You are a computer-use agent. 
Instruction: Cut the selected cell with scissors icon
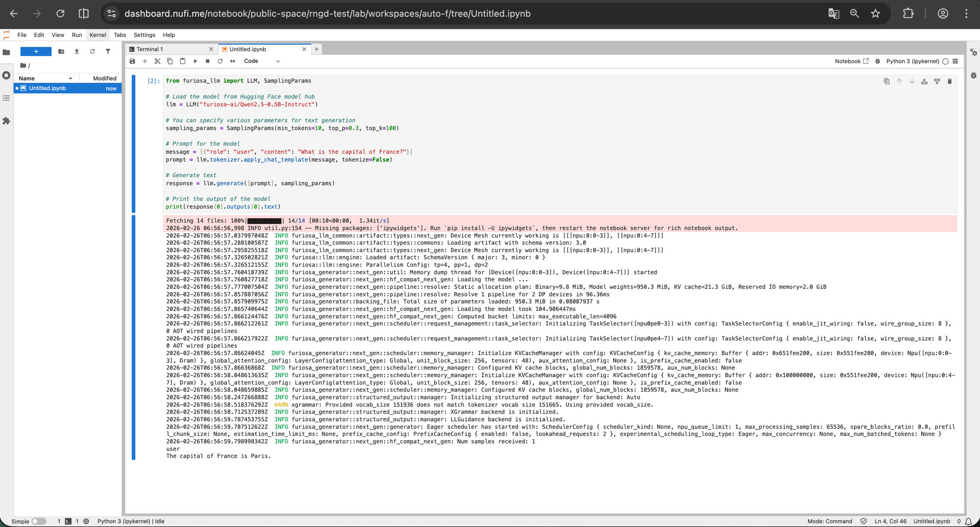click(x=157, y=61)
